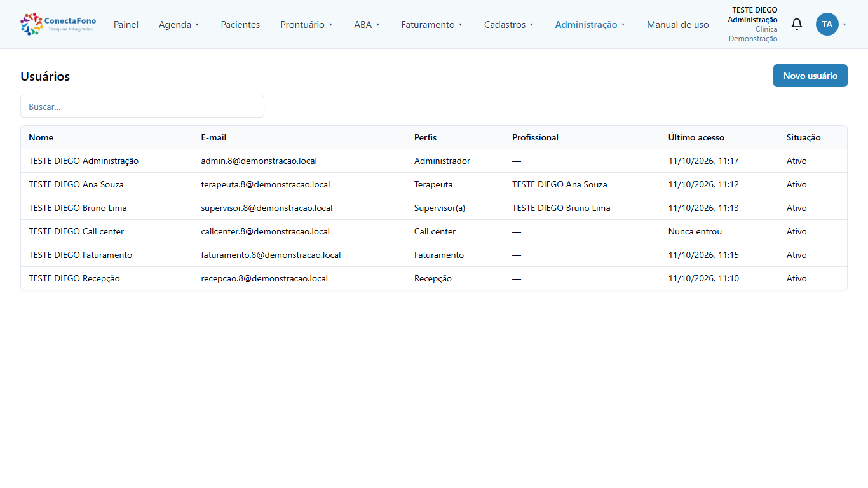The image size is (868, 488).
Task: Expand the Agenda dropdown menu
Action: click(x=179, y=25)
